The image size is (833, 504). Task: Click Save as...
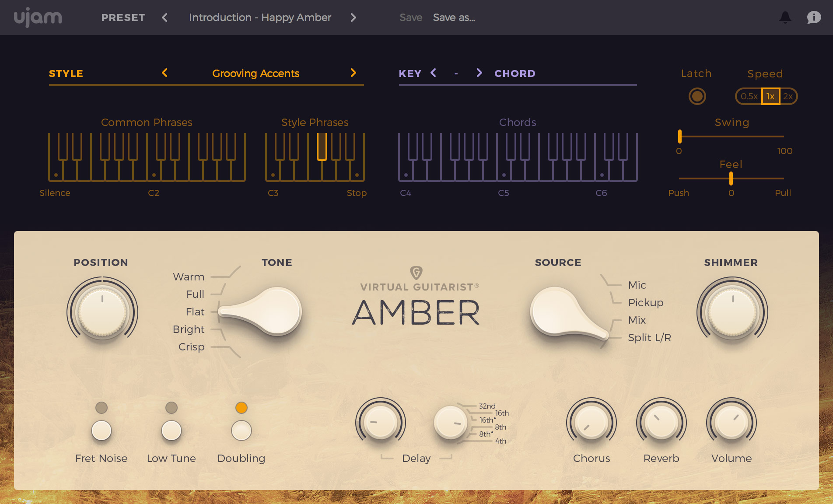point(454,17)
